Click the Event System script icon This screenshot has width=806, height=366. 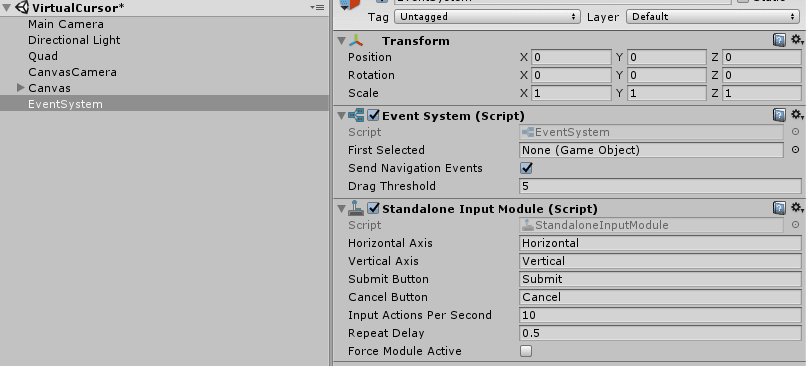point(356,115)
